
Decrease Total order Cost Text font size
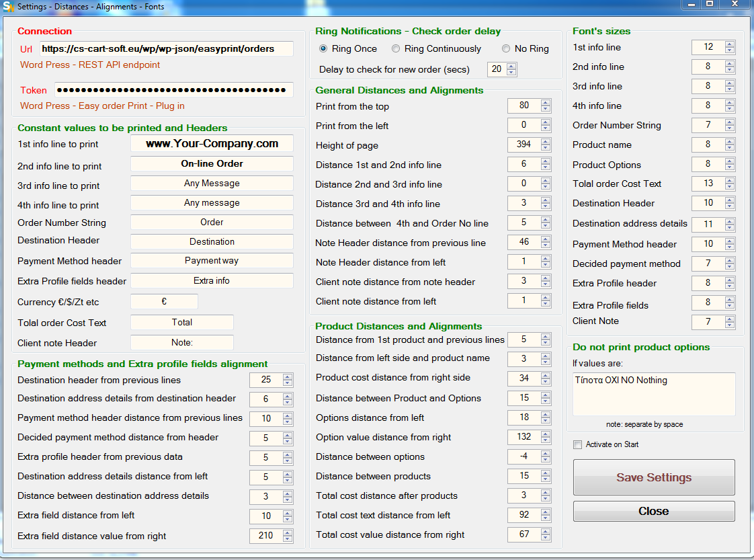point(730,187)
